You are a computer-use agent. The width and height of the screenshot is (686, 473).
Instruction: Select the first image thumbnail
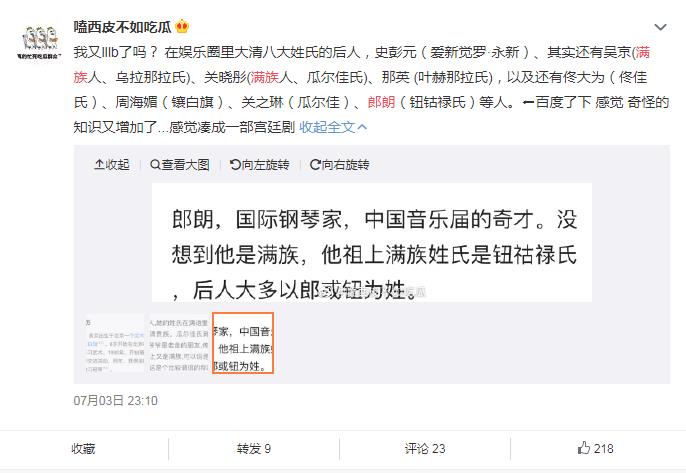click(x=115, y=344)
